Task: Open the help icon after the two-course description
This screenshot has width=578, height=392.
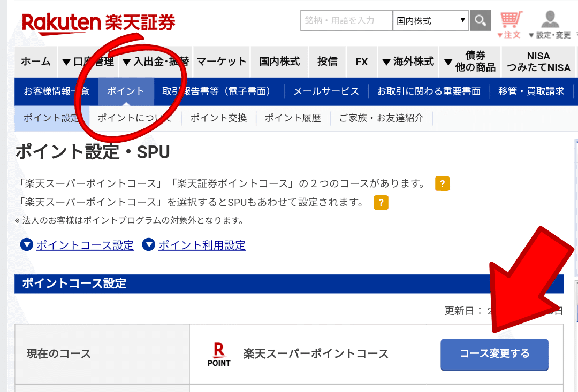Action: [442, 183]
